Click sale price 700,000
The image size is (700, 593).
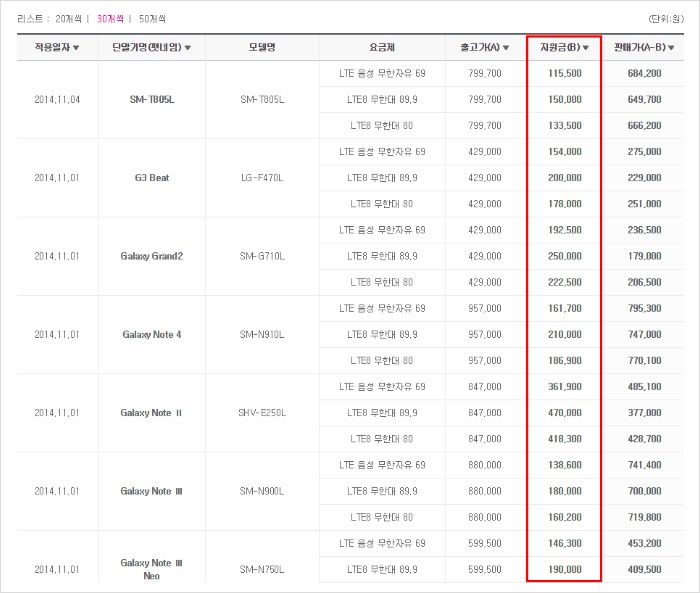coord(644,491)
